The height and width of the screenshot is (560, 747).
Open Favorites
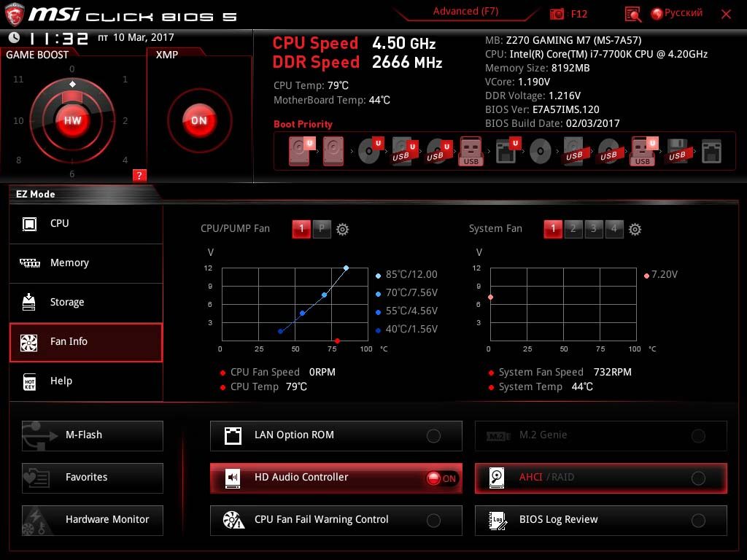(x=93, y=478)
